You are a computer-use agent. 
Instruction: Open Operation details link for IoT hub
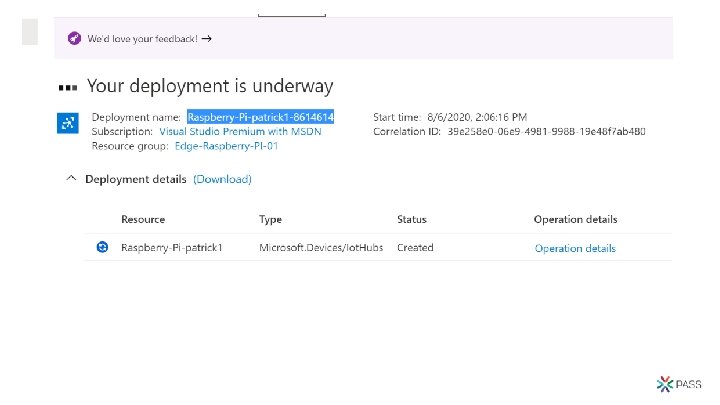click(x=575, y=248)
